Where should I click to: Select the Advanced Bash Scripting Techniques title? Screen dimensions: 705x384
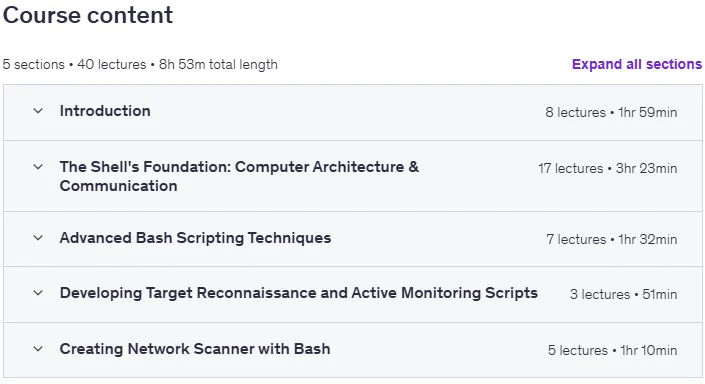pyautogui.click(x=195, y=238)
